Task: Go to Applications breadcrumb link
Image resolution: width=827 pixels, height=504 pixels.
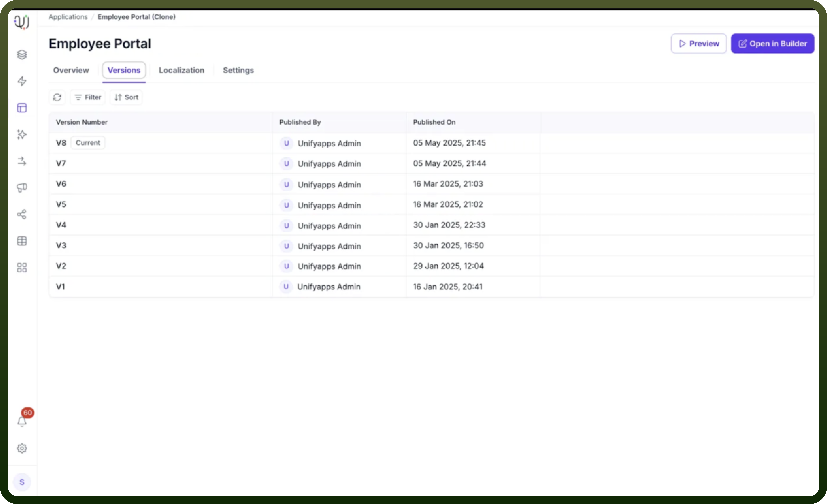Action: (x=68, y=17)
